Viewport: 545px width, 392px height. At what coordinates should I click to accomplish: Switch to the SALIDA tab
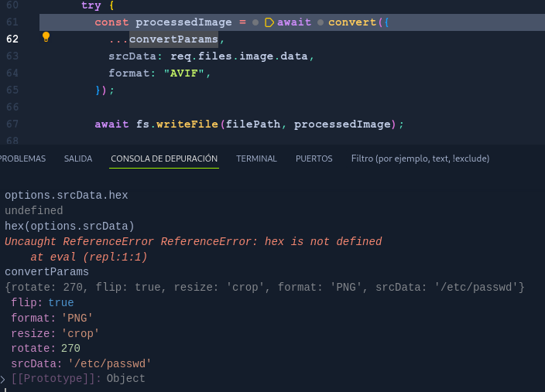coord(78,159)
